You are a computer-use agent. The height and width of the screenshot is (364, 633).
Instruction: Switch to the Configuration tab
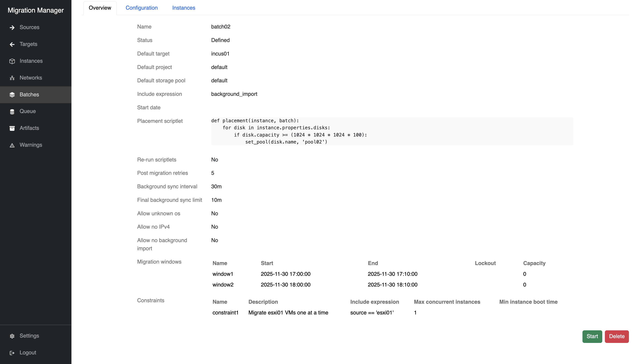pyautogui.click(x=142, y=8)
